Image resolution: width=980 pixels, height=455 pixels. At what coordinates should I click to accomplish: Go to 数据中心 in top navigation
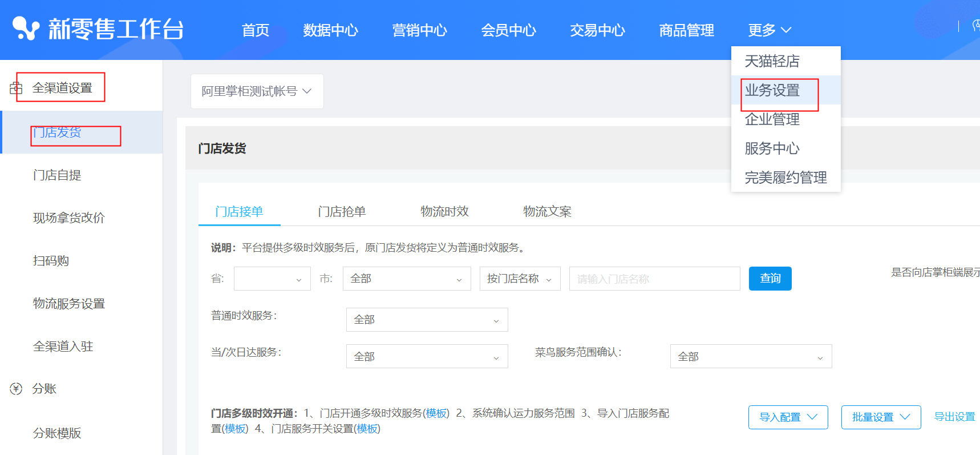330,30
